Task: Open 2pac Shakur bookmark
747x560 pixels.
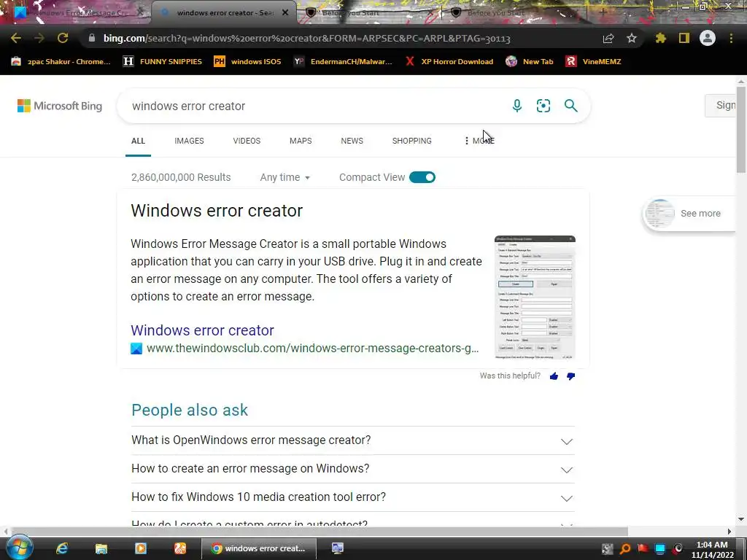Action: 61,61
